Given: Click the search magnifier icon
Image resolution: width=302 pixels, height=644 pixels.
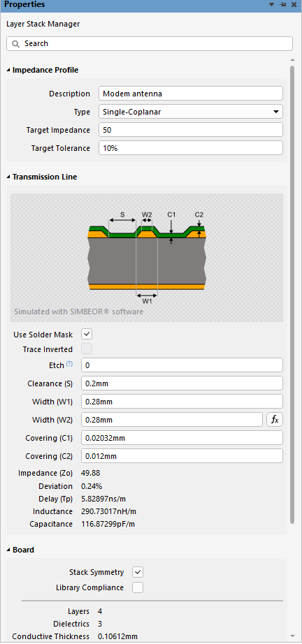Looking at the screenshot, I should pos(16,43).
